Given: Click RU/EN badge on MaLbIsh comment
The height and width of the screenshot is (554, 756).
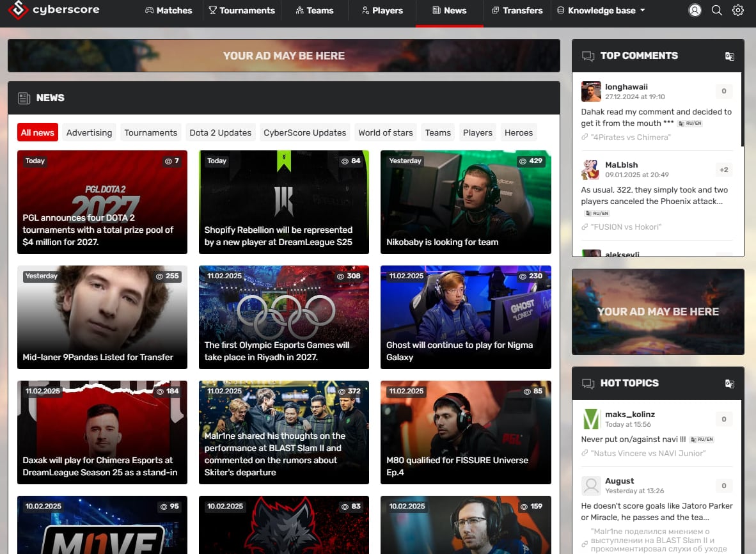Looking at the screenshot, I should [x=597, y=213].
